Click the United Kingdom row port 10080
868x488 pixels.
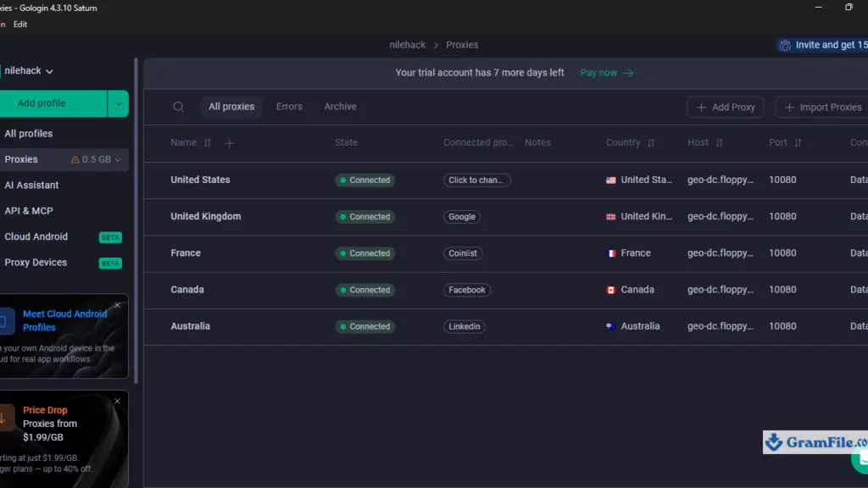pos(782,216)
